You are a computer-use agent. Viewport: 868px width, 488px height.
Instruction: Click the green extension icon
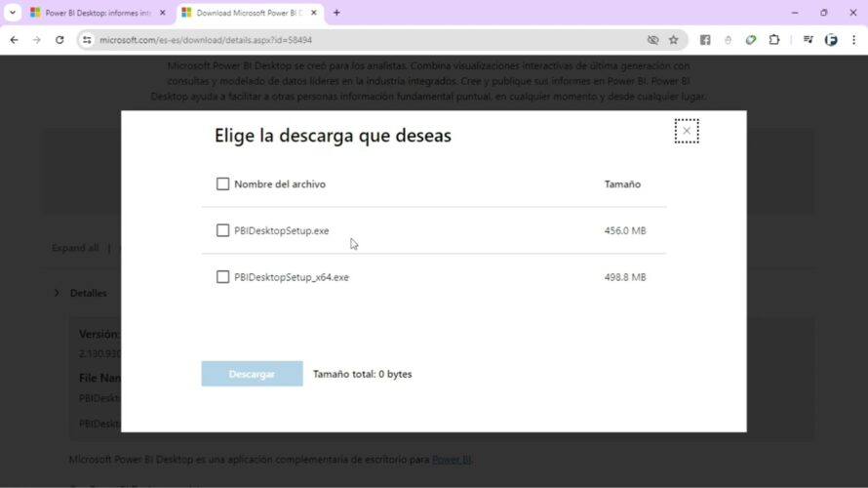[751, 40]
